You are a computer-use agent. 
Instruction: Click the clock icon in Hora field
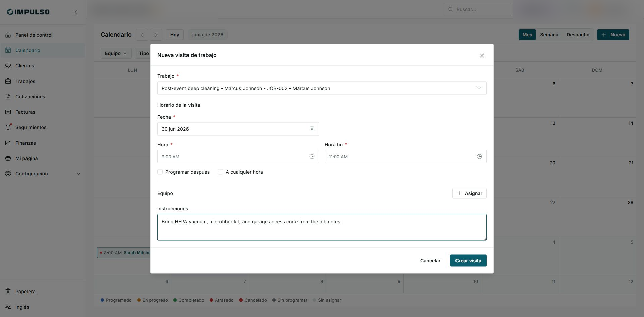coord(312,157)
